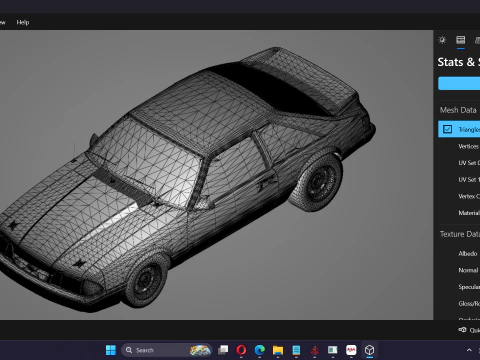Click the Quick Animations button
This screenshot has width=480, height=360.
pos(469,330)
